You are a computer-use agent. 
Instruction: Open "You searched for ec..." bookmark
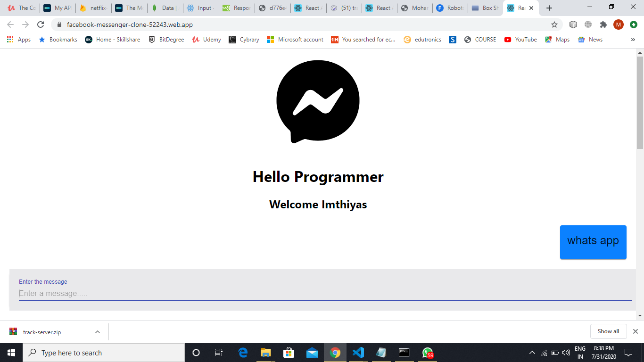click(363, 40)
